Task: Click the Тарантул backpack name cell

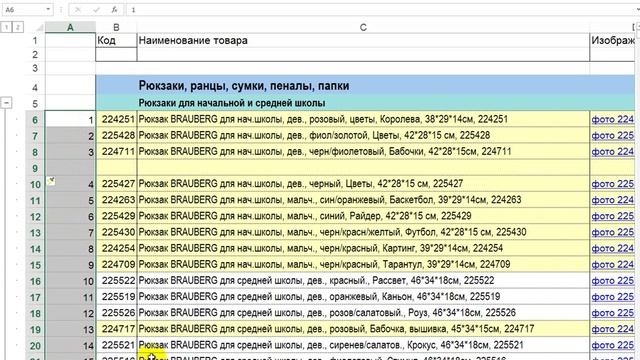Action: click(x=363, y=264)
